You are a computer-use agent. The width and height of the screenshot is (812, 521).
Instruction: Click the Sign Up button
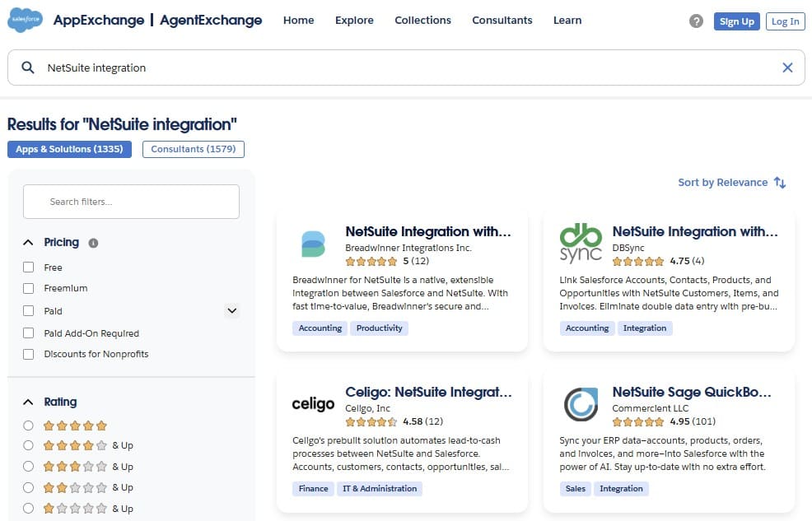click(x=736, y=21)
